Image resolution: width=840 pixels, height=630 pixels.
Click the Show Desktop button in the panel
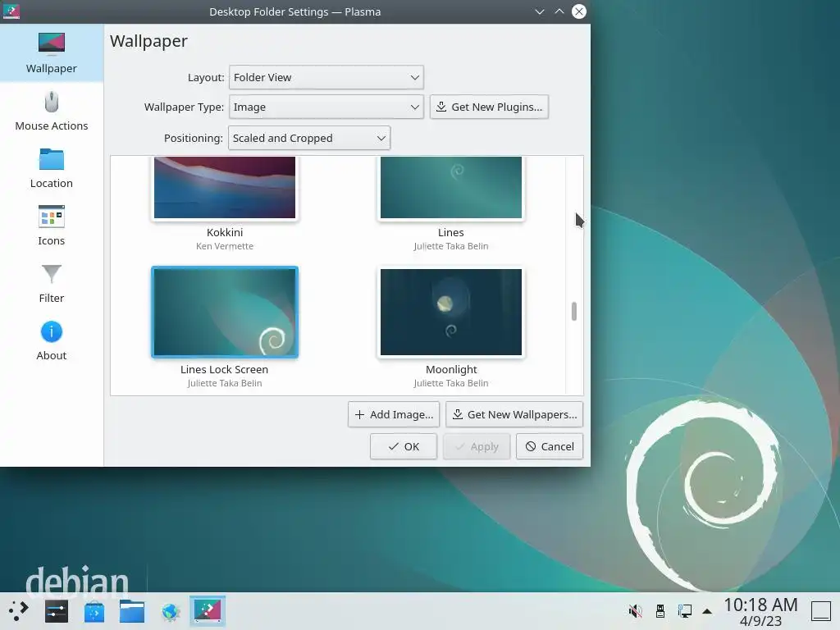point(820,610)
